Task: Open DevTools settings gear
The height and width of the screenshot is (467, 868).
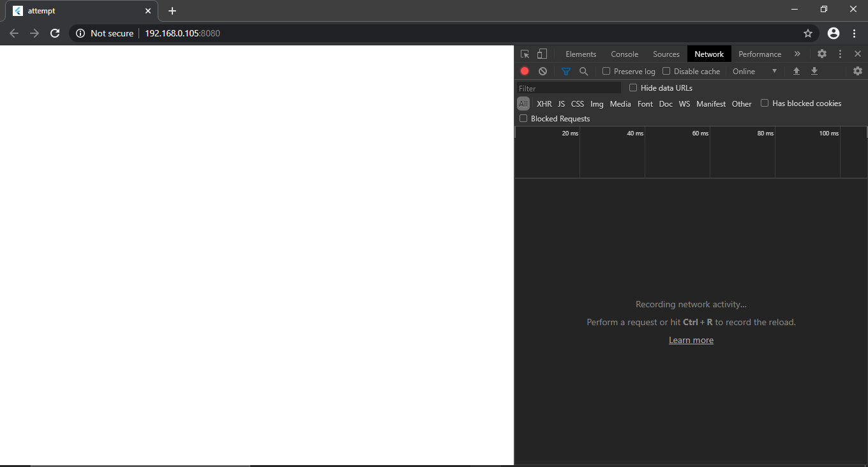Action: click(x=821, y=54)
